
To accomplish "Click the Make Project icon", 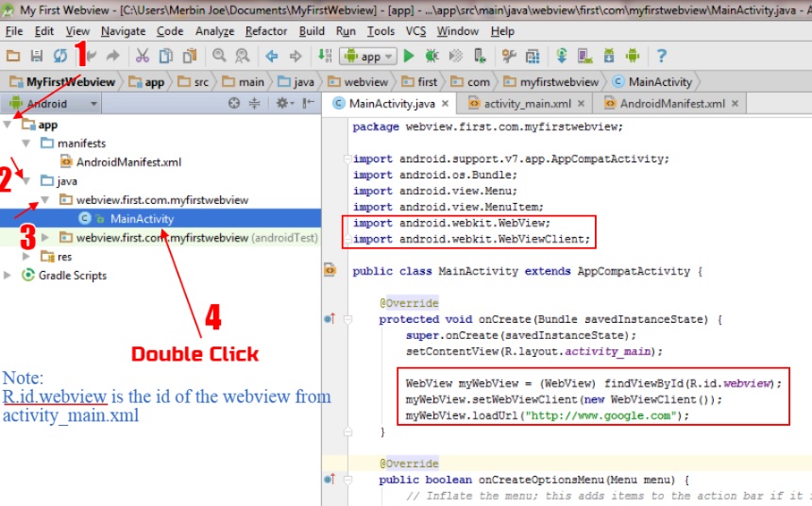I will [325, 56].
